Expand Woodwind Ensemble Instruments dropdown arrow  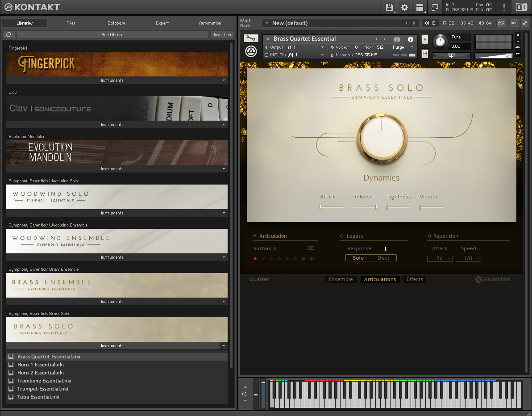tap(224, 257)
